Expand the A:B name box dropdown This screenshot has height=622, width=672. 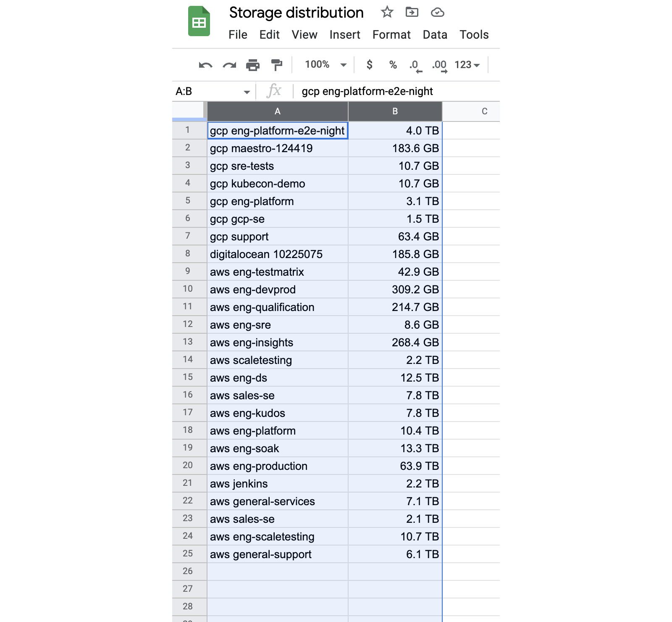tap(247, 92)
